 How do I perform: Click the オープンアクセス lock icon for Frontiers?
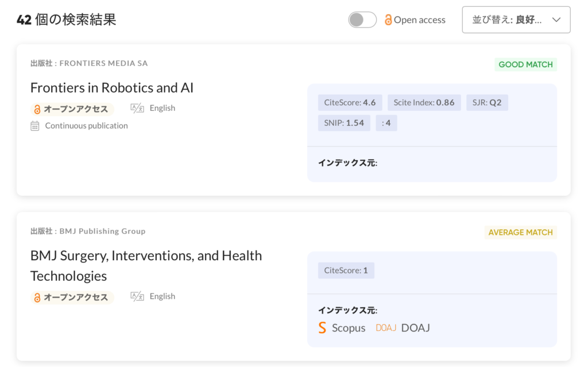coord(37,109)
